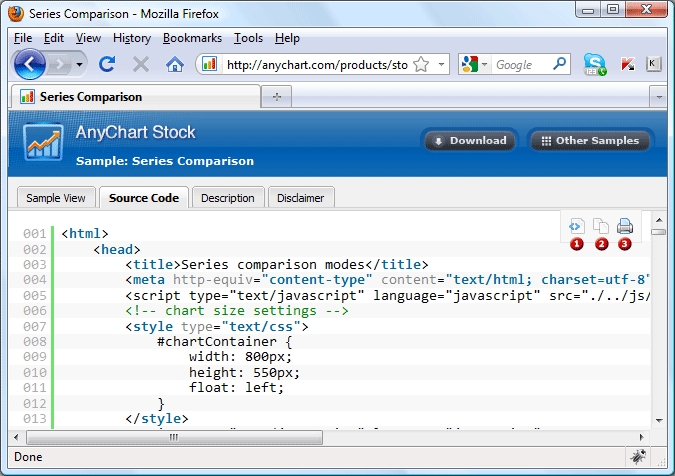Click the view source icon in code toolbar
This screenshot has width=675, height=476.
point(577,226)
